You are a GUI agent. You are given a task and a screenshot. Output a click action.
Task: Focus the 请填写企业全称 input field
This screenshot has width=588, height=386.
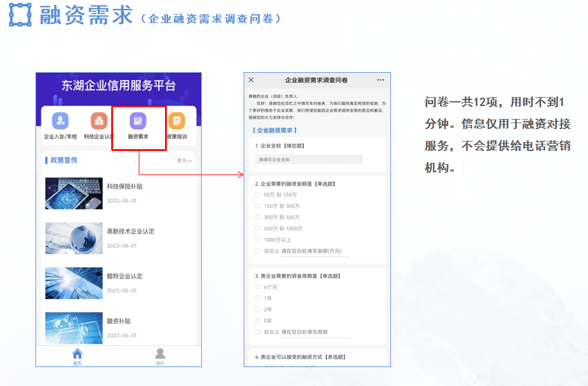point(309,159)
